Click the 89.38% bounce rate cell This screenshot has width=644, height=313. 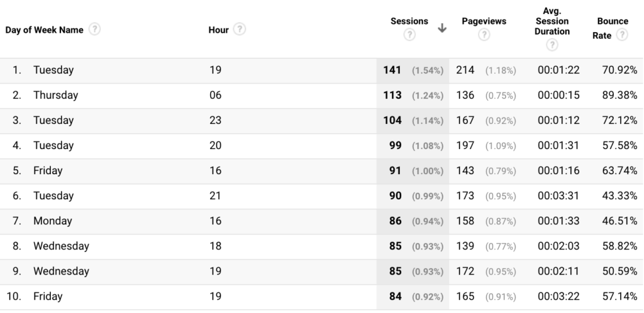(x=618, y=96)
